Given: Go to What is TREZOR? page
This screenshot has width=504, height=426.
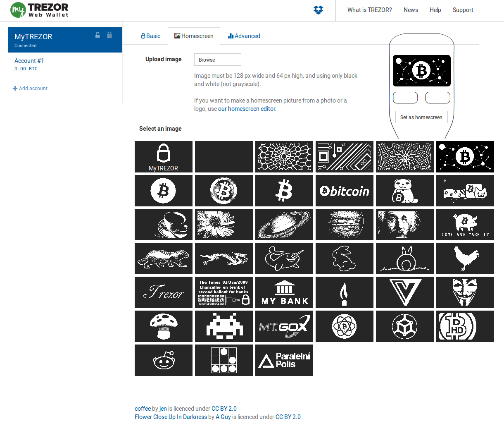Looking at the screenshot, I should [x=369, y=10].
